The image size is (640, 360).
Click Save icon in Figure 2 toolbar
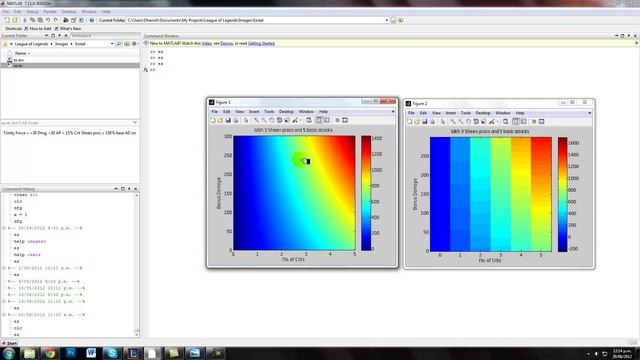425,122
